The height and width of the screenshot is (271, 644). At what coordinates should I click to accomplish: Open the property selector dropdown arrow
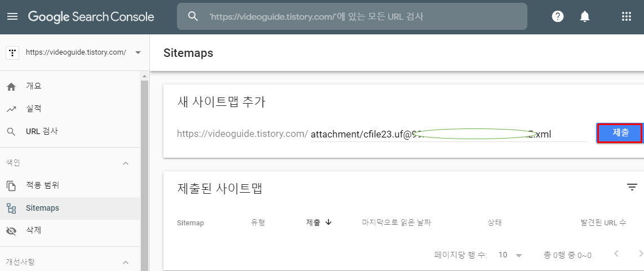138,52
